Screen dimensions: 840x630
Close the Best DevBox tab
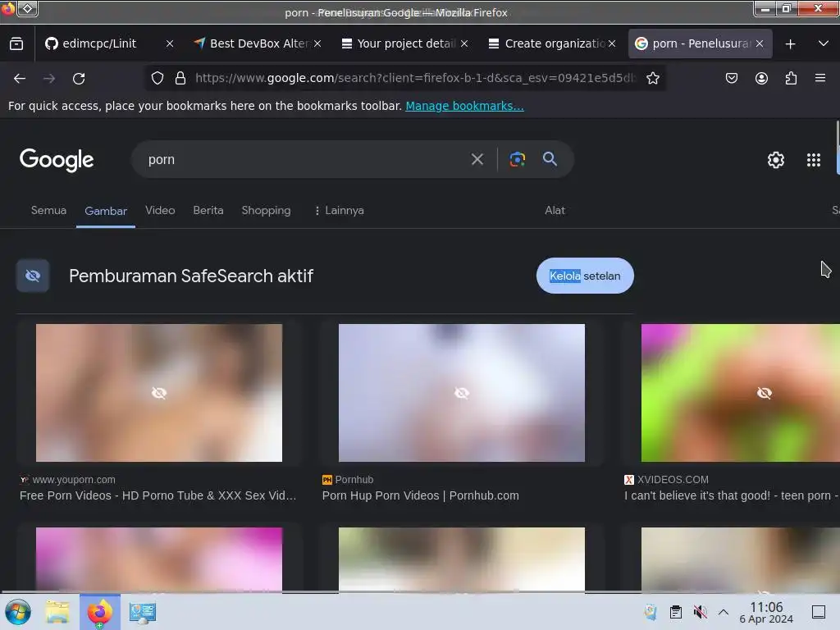tap(317, 44)
